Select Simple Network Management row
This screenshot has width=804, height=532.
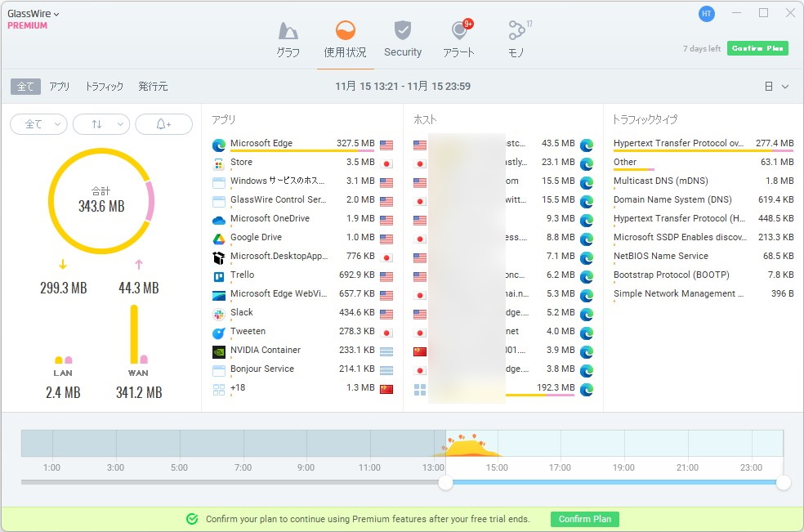tap(703, 293)
